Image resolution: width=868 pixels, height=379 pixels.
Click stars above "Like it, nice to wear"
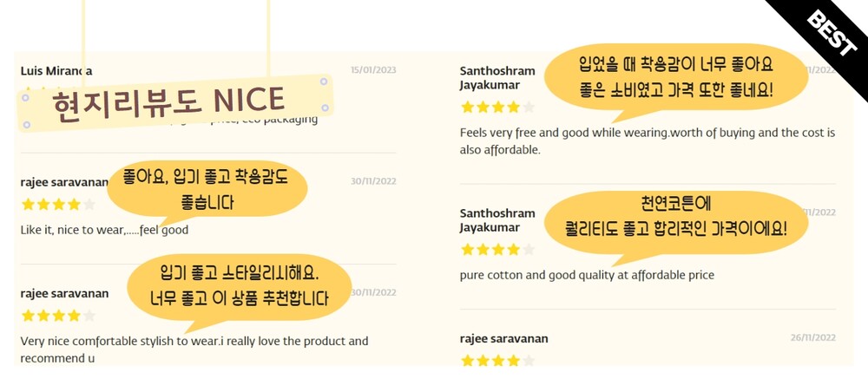point(58,205)
